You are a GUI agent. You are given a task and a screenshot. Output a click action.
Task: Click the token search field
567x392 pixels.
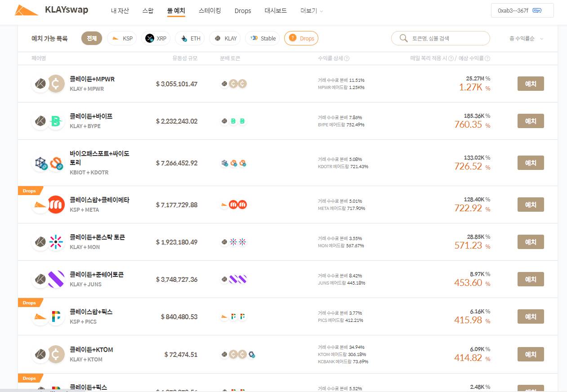pos(441,38)
